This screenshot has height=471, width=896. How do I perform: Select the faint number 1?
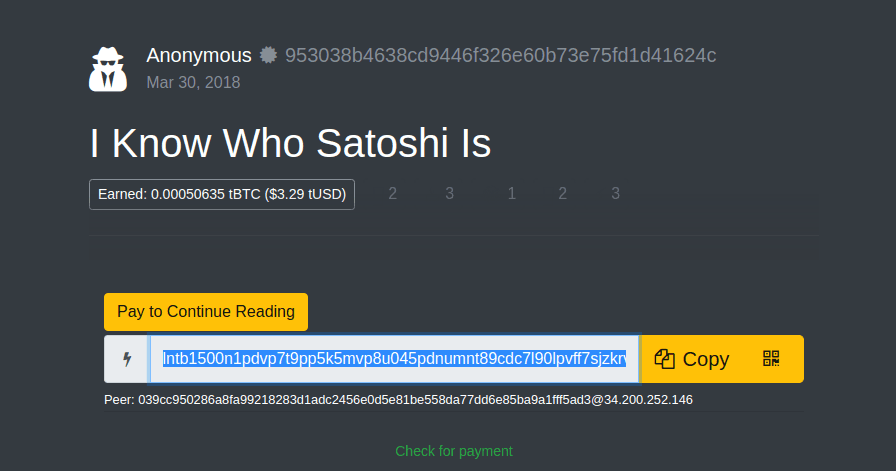coord(512,194)
